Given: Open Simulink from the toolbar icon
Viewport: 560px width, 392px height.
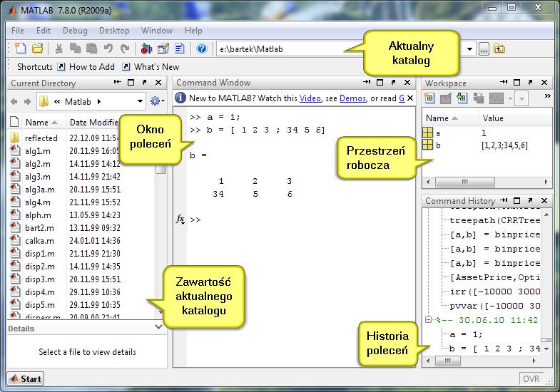Looking at the screenshot, I should pos(146,48).
